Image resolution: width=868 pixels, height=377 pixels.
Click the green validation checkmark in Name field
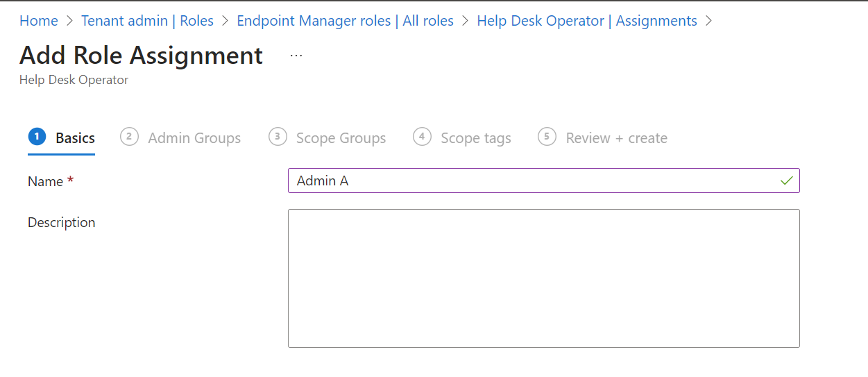point(786,181)
